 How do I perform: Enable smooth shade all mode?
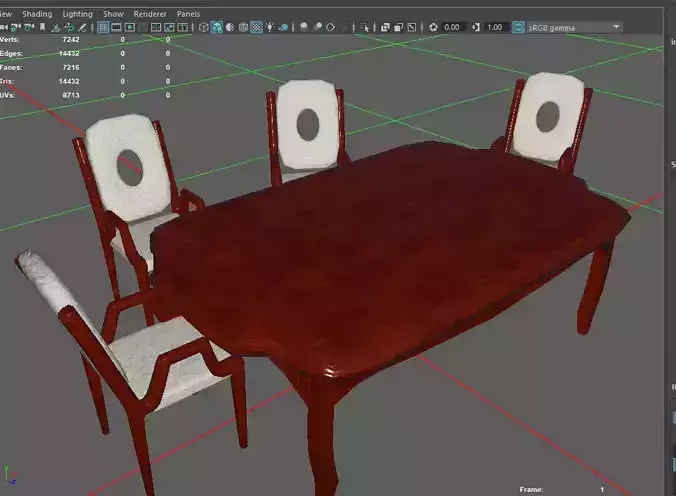[217, 28]
